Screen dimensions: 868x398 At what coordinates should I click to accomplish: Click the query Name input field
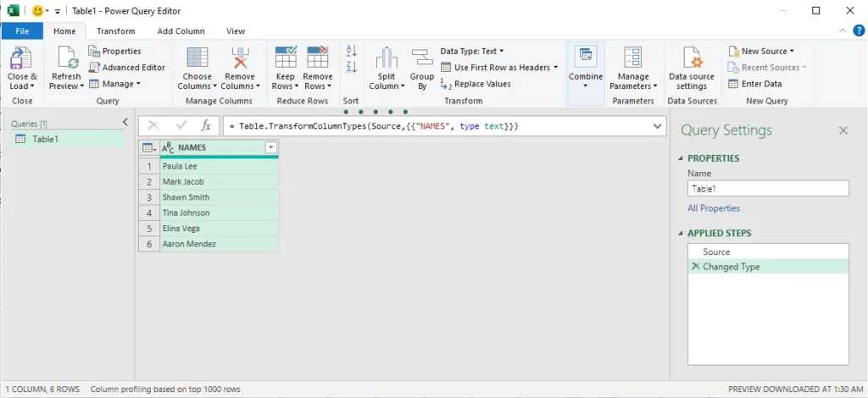[x=768, y=189]
